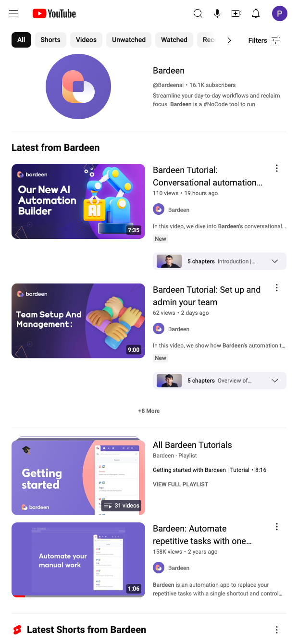This screenshot has height=644, width=298.
Task: Switch to the Videos chip
Action: pos(87,40)
